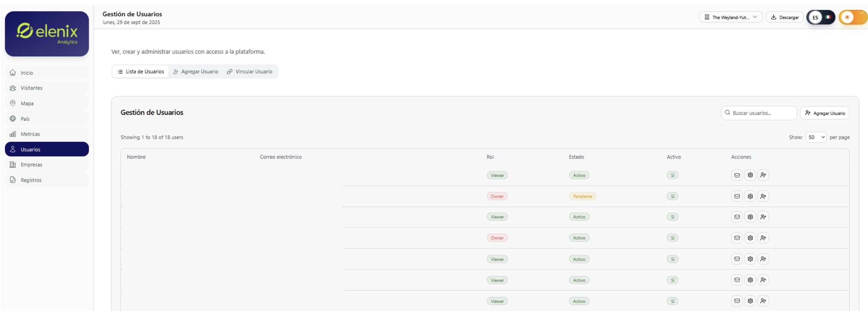
Task: Click the elenix Analytics logo
Action: tap(47, 34)
